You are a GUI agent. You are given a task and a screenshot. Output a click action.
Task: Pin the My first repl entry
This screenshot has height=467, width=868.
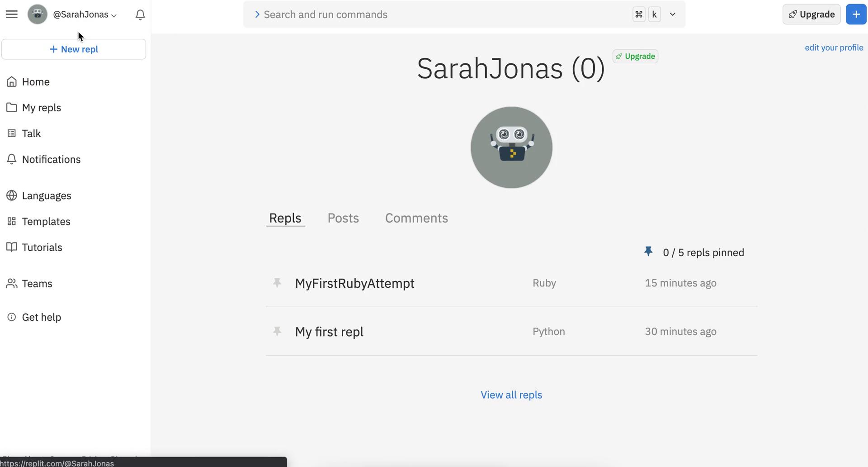click(277, 331)
